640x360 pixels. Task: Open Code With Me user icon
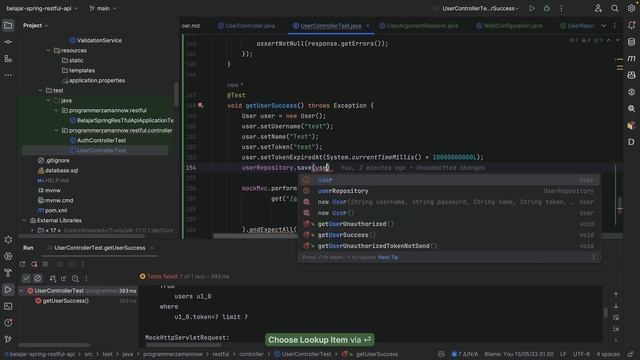[598, 8]
